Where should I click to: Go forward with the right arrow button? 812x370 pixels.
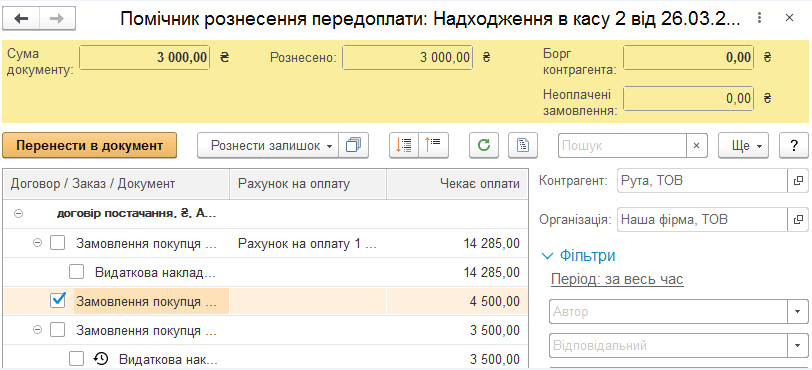pos(57,19)
